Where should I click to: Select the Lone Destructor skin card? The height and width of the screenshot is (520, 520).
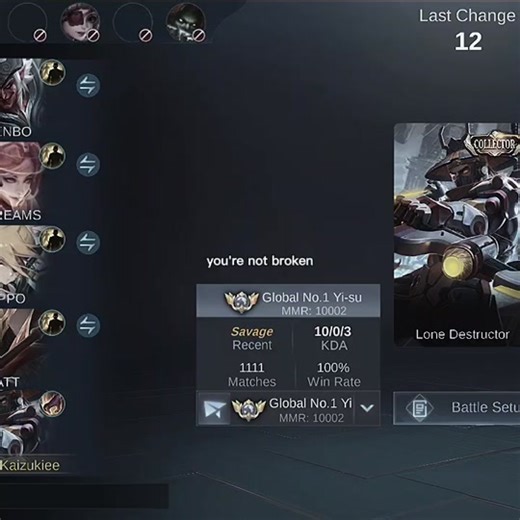[x=457, y=235]
